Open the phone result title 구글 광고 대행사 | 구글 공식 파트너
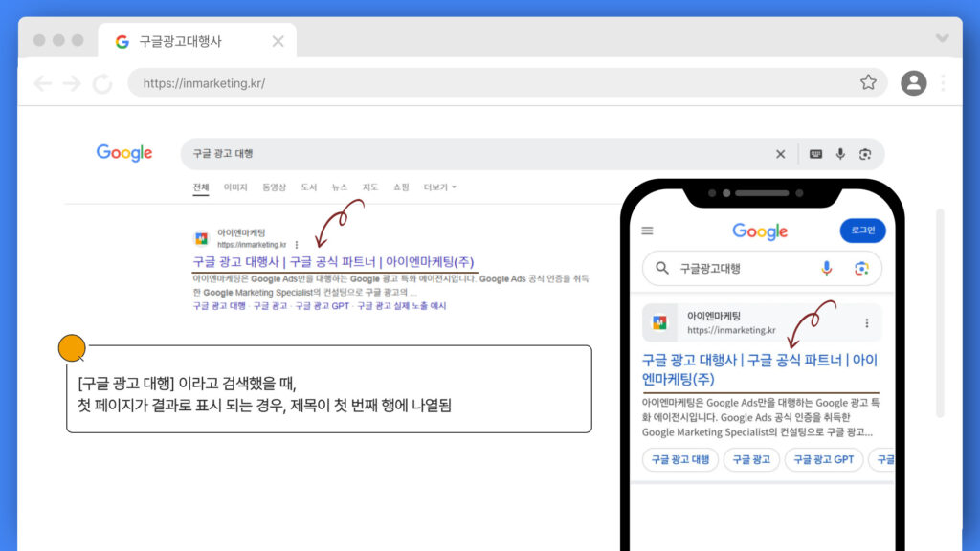 pos(760,369)
